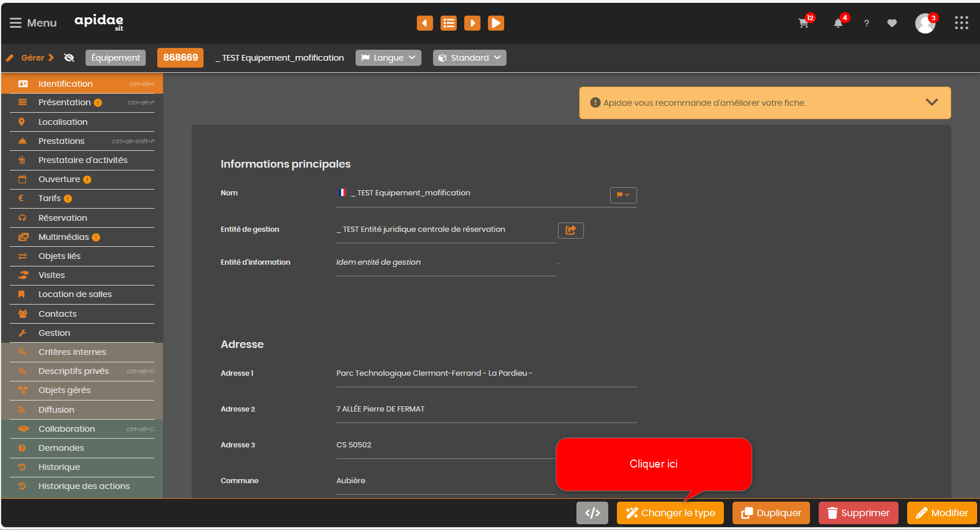Go to previous record with left arrow
Screen dimensions: 980x530
point(425,23)
